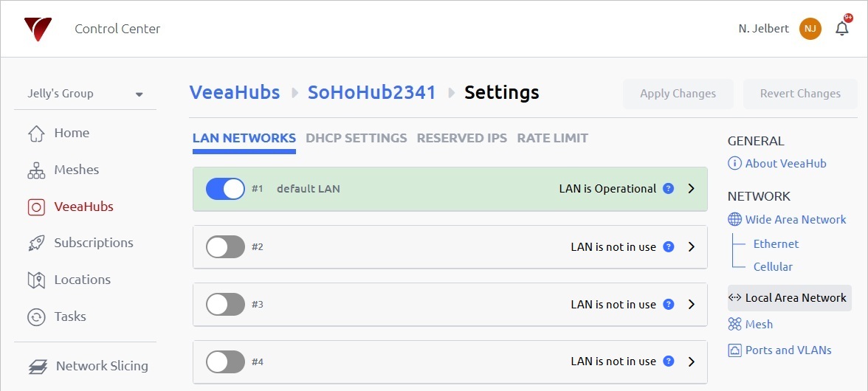868x391 pixels.
Task: Enable the LAN #3 toggle
Action: click(225, 304)
